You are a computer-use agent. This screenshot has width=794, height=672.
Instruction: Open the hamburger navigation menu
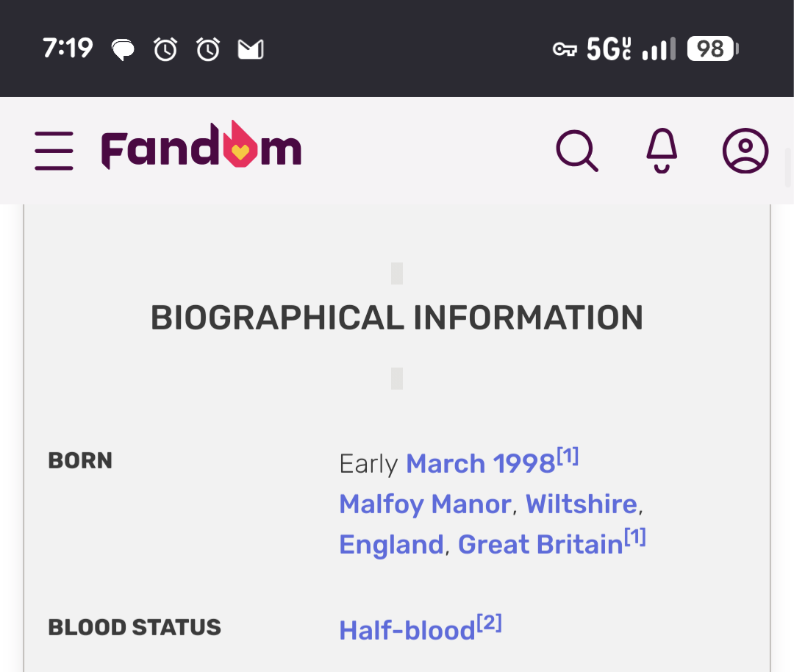(x=54, y=151)
